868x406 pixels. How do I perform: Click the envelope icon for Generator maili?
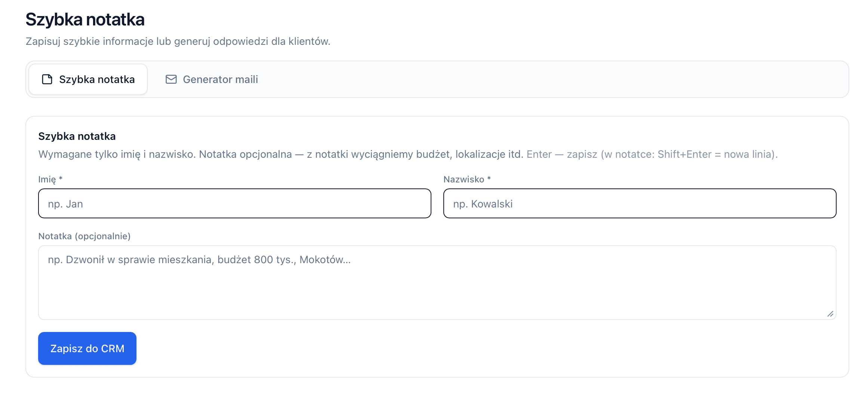(x=171, y=79)
